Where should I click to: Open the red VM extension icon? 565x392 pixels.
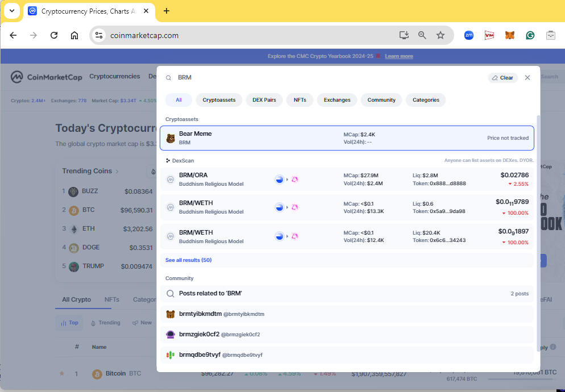point(489,35)
